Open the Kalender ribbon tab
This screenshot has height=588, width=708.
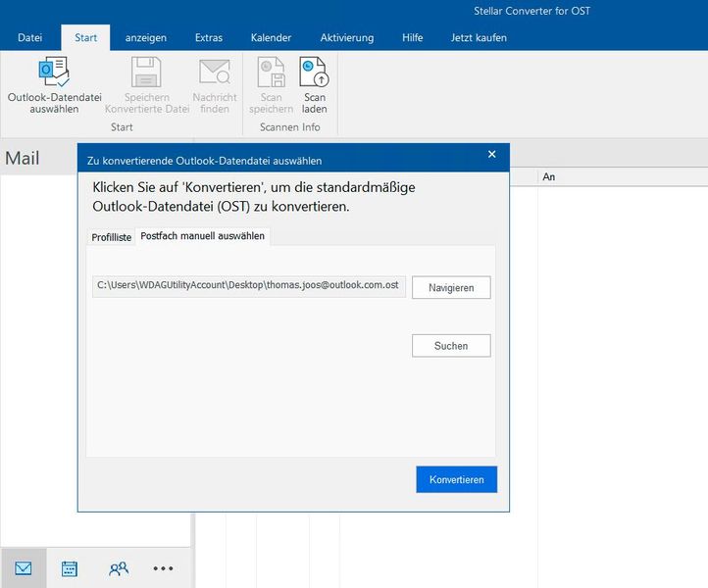click(x=271, y=37)
